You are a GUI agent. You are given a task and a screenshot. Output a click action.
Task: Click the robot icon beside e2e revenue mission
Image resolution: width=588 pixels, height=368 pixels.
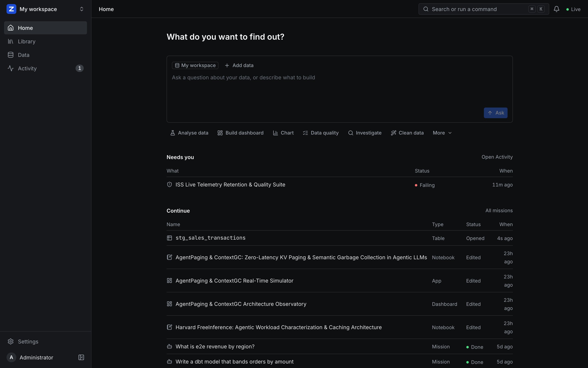pyautogui.click(x=169, y=346)
